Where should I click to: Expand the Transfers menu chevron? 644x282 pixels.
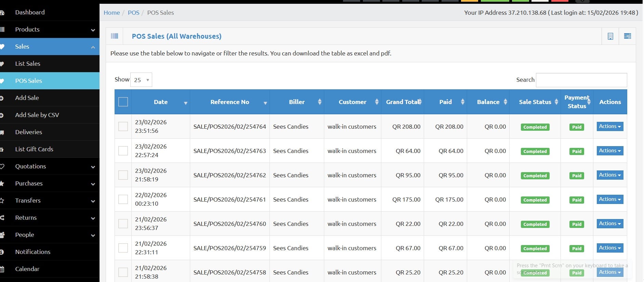pos(93,201)
